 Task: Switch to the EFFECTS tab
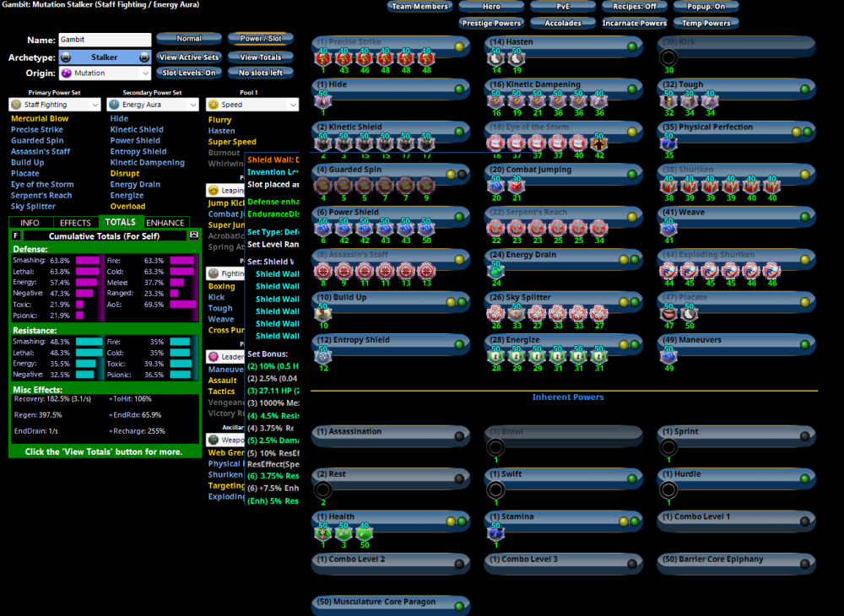[75, 223]
